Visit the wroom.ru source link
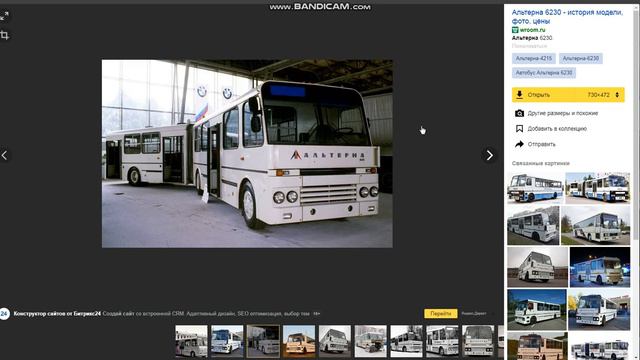This screenshot has height=360, width=640. (x=532, y=30)
